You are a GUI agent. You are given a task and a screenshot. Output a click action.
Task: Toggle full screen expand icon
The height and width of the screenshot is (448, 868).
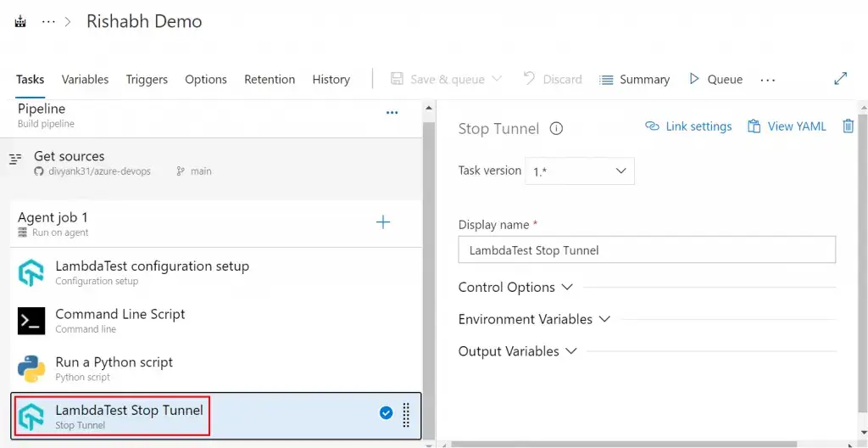pos(840,79)
